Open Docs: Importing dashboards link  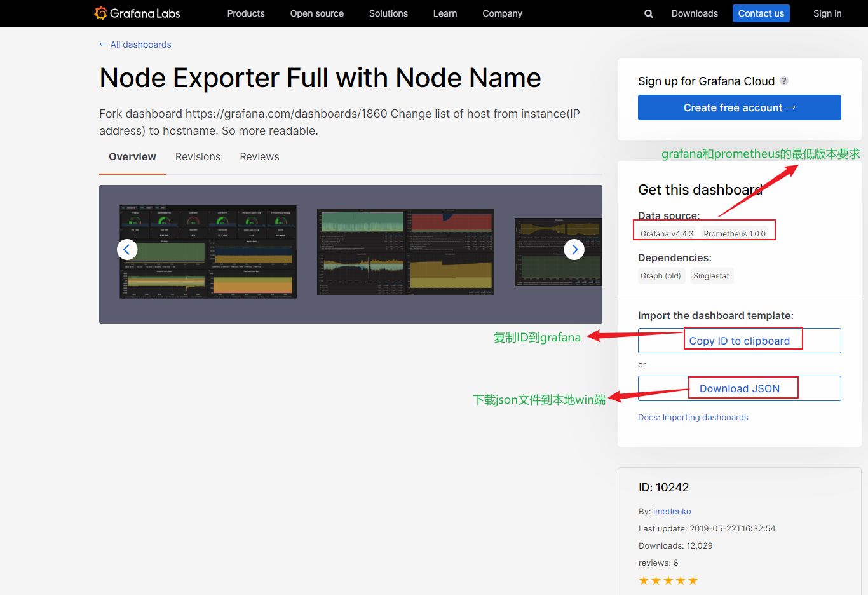tap(693, 418)
